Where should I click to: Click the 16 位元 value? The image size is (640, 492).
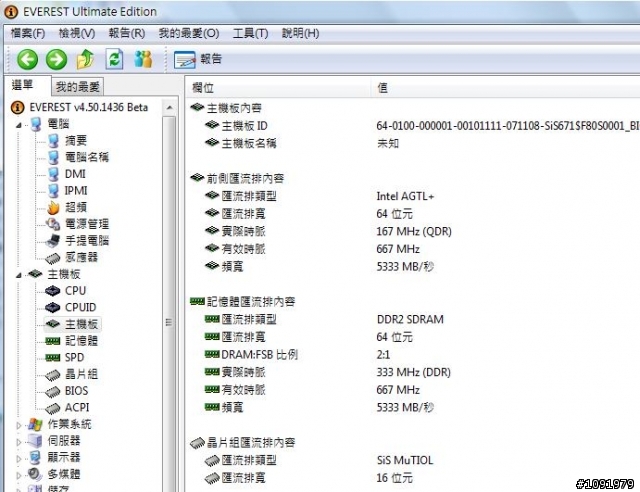(394, 478)
